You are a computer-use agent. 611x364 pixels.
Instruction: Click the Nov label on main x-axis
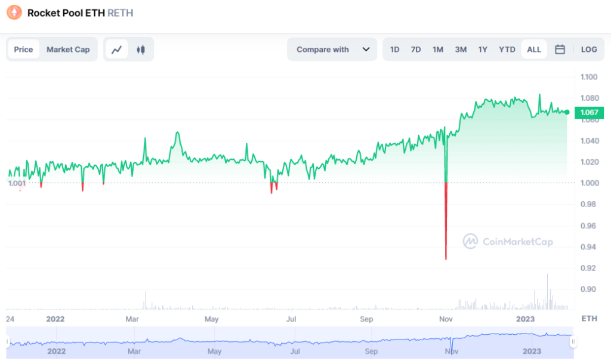tap(446, 319)
